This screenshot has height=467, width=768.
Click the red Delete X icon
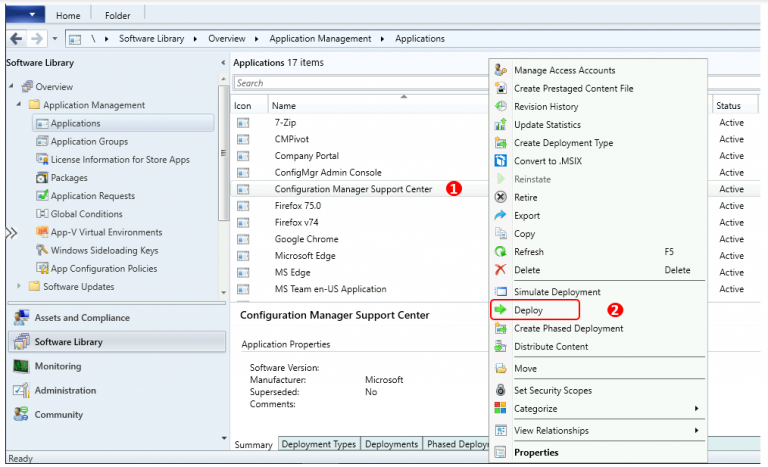coord(501,270)
